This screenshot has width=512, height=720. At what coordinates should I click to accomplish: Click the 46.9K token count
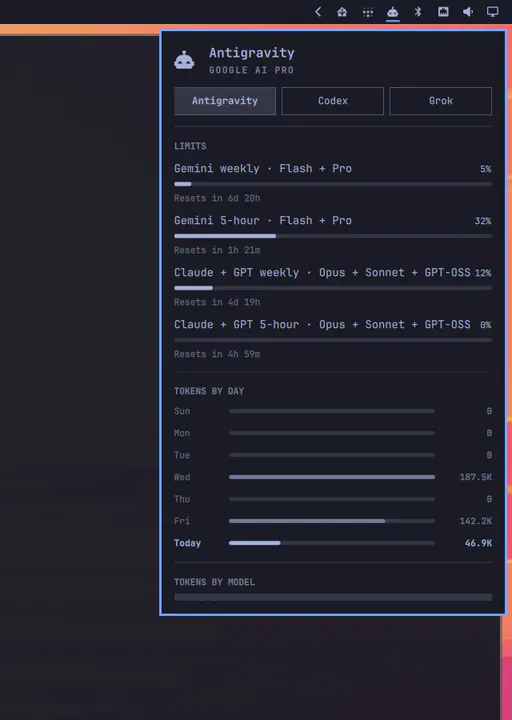tap(478, 543)
